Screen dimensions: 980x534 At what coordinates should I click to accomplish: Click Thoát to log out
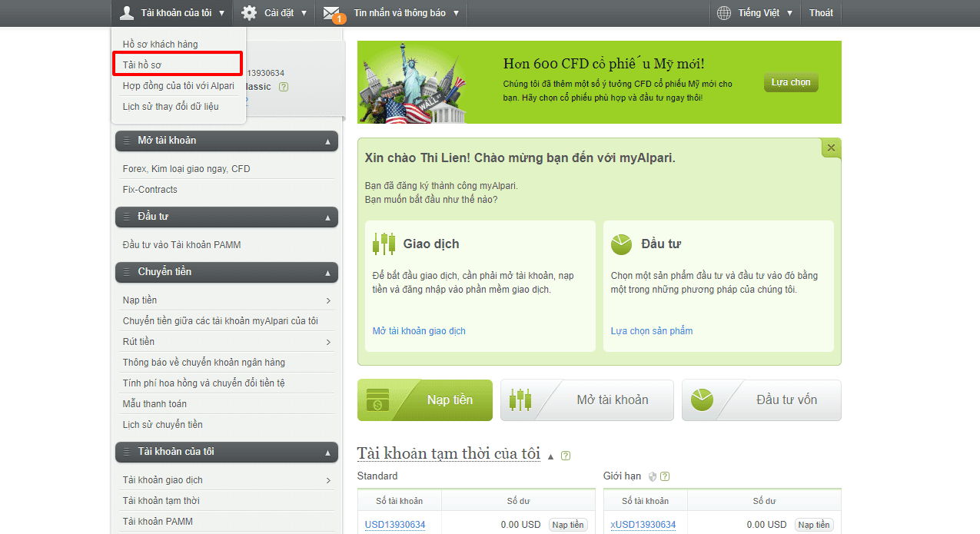pos(821,13)
